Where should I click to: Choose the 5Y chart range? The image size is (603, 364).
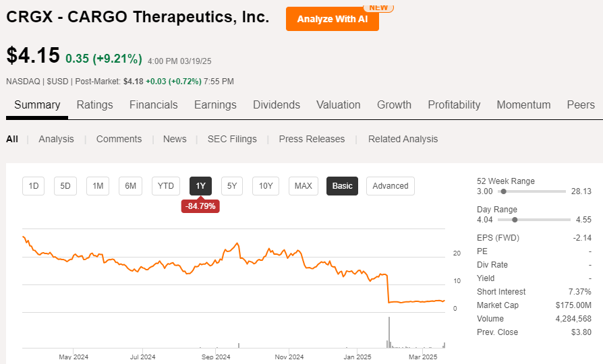(232, 186)
